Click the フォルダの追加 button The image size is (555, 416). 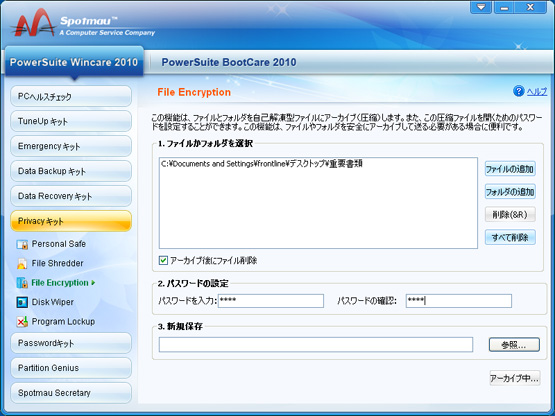(510, 192)
